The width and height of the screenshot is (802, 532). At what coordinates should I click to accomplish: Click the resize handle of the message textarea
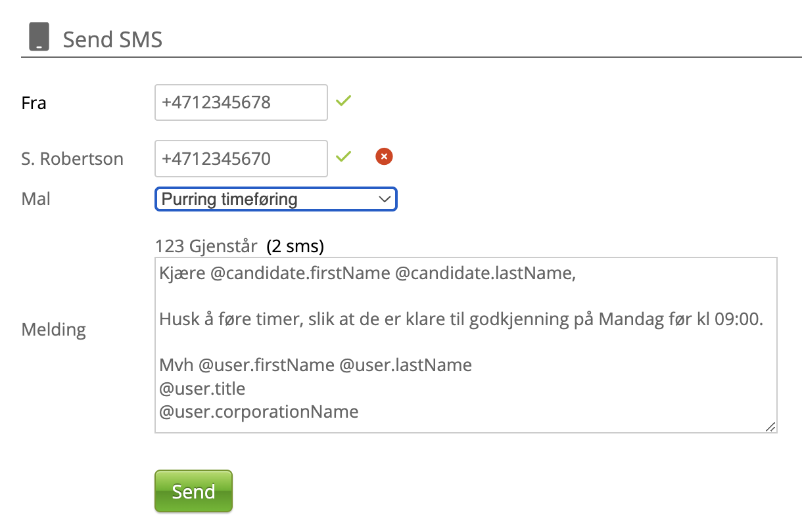770,426
